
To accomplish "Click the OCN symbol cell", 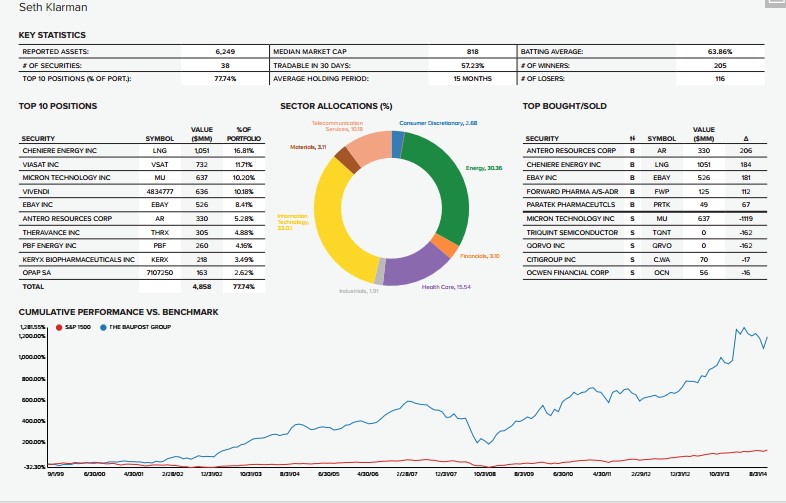I will pyautogui.click(x=662, y=273).
